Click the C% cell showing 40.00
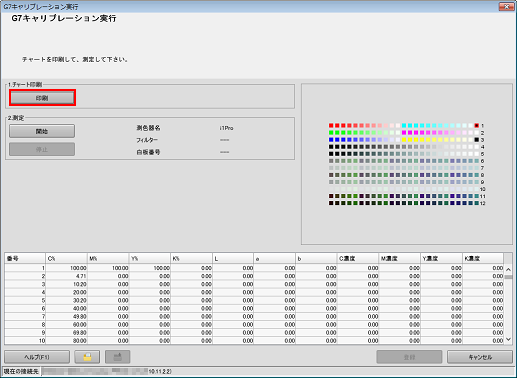Image resolution: width=517 pixels, height=378 pixels. tap(66, 308)
